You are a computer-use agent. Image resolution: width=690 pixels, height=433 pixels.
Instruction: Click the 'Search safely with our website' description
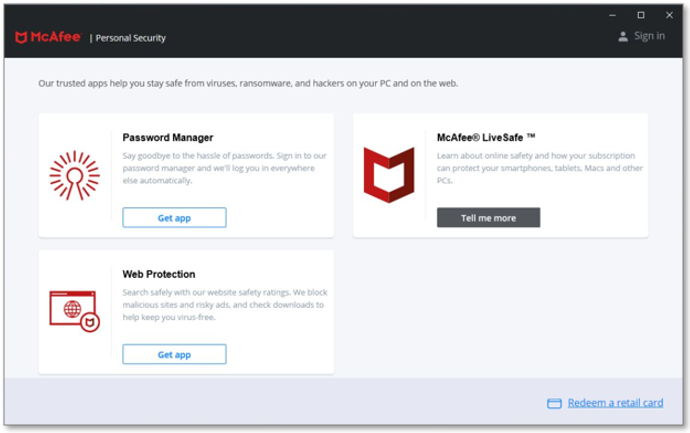point(225,305)
